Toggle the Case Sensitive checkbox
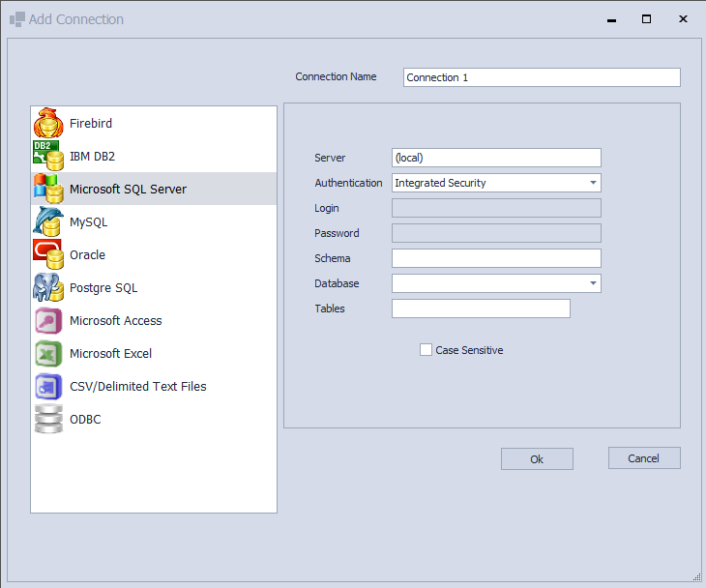 (426, 350)
